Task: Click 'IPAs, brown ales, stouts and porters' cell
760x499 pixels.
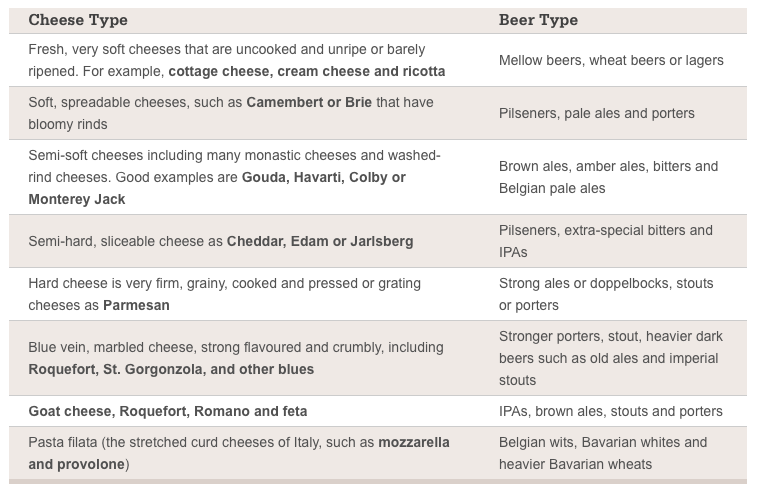Action: (x=610, y=411)
